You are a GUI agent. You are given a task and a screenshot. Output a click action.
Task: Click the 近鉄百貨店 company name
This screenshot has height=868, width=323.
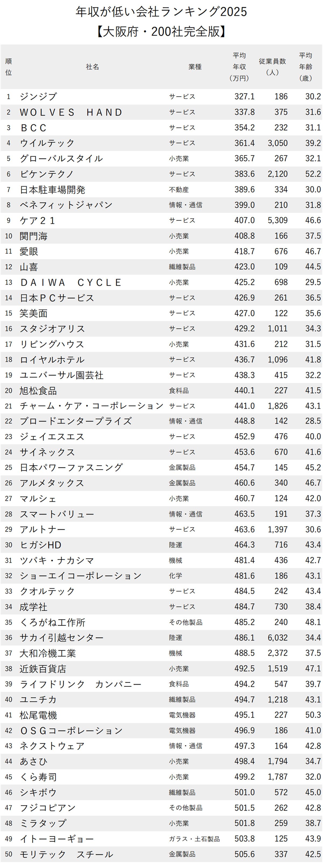coord(43,668)
